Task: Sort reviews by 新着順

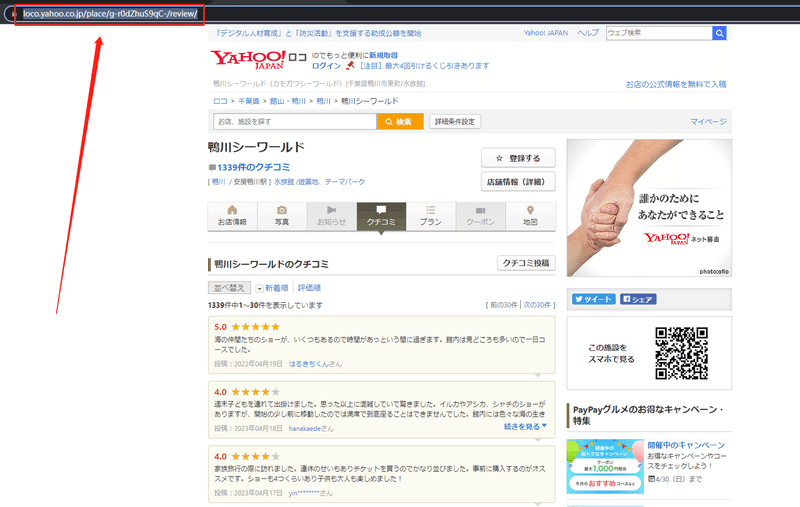Action: pos(277,288)
